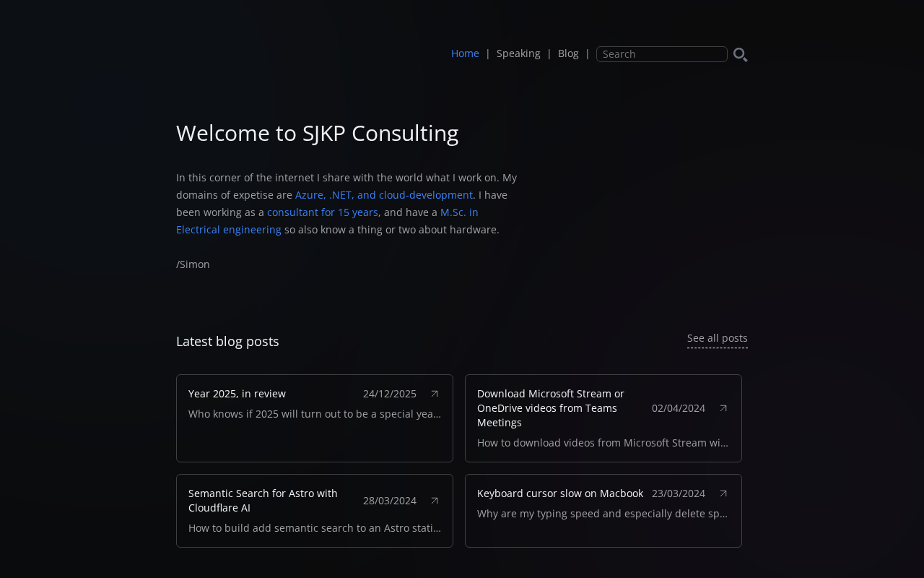Open the Speaking navigation item
Image resolution: width=924 pixels, height=578 pixels.
coord(518,53)
